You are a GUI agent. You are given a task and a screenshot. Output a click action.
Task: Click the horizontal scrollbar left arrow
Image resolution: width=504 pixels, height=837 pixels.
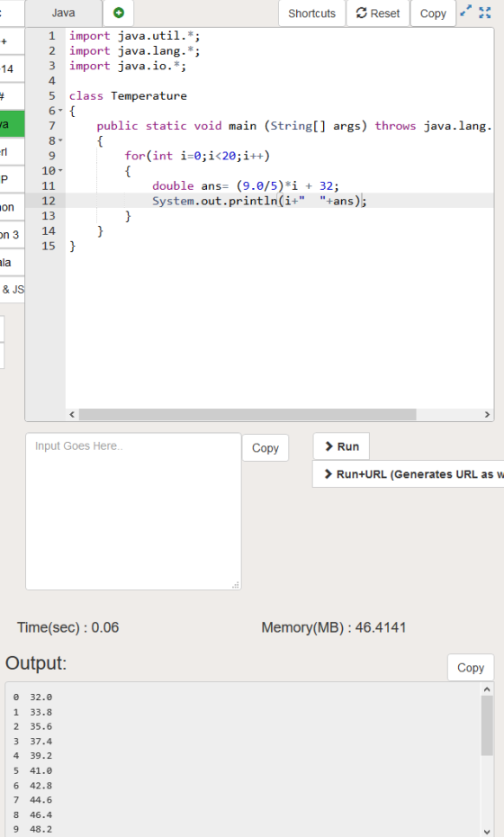[72, 415]
